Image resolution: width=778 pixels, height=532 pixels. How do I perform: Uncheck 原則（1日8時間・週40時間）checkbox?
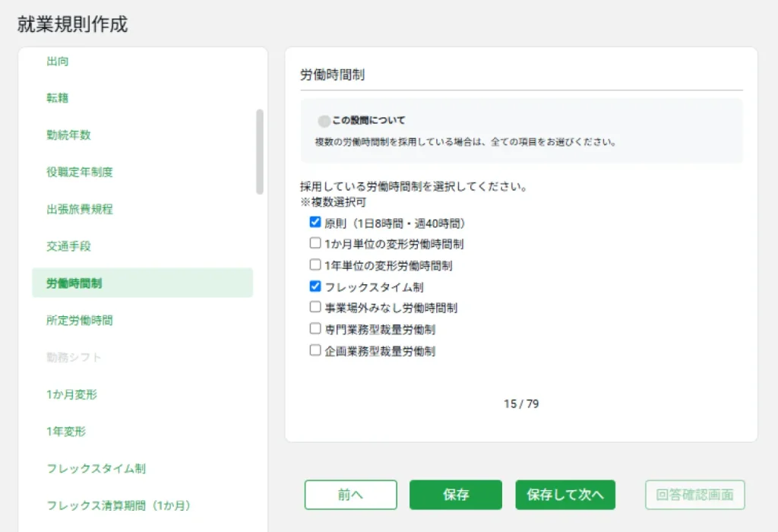[x=315, y=223]
